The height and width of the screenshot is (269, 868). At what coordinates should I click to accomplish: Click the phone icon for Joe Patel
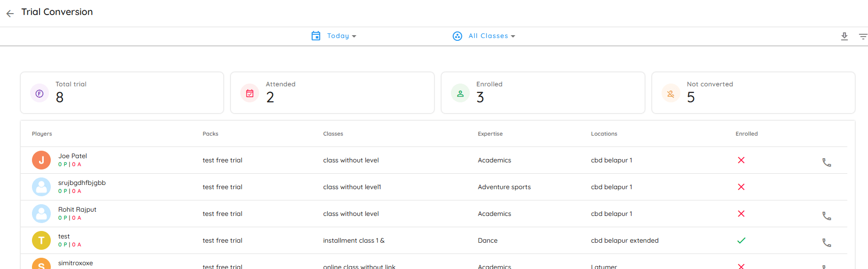click(x=826, y=162)
